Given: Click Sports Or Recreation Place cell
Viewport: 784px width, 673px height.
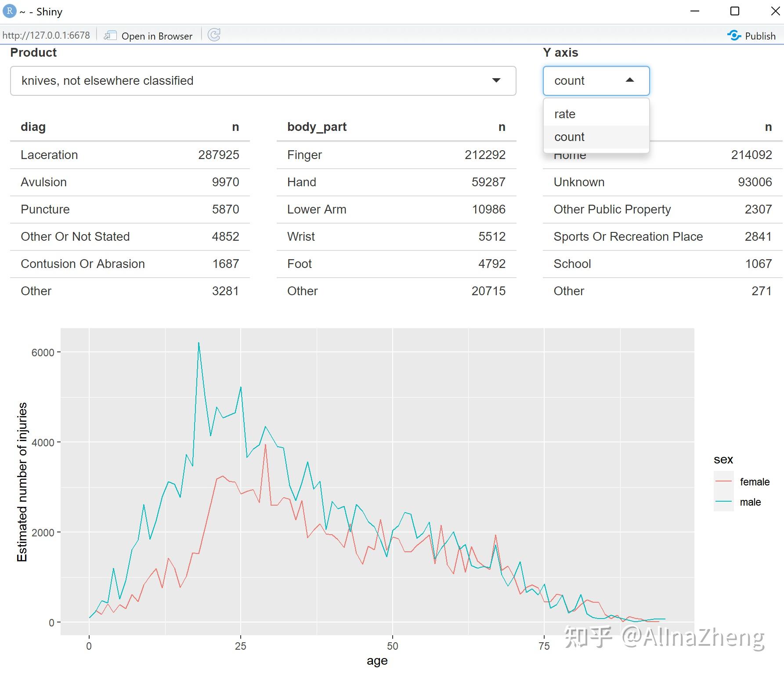Looking at the screenshot, I should click(x=628, y=237).
